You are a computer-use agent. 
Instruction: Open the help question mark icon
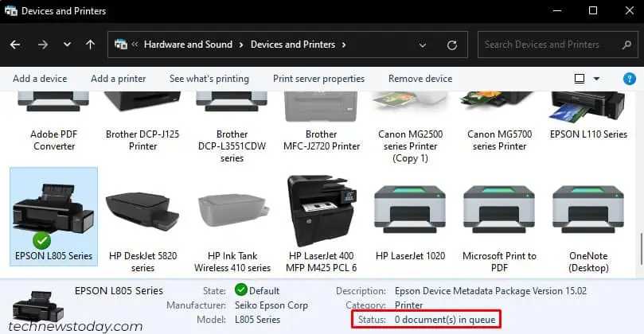629,79
